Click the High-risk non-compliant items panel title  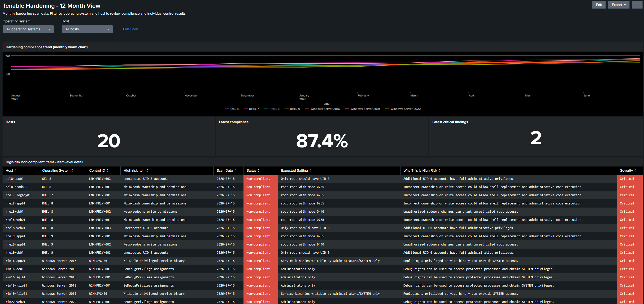click(x=44, y=162)
